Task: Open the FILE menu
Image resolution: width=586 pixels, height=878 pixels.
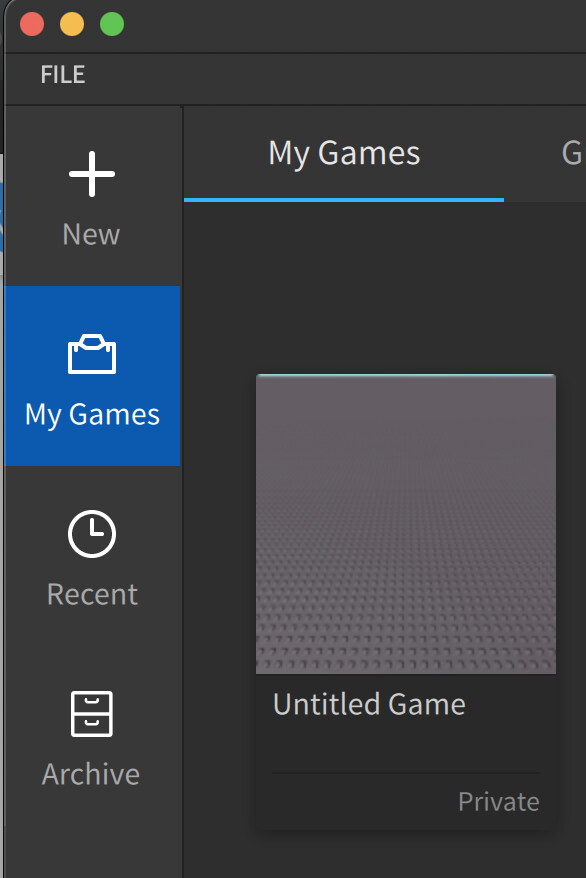Action: click(63, 74)
